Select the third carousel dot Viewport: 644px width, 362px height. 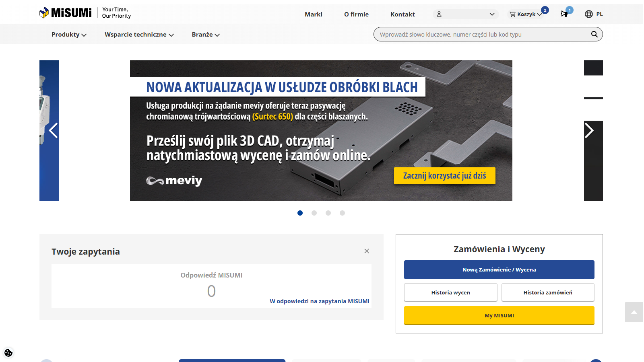(328, 213)
